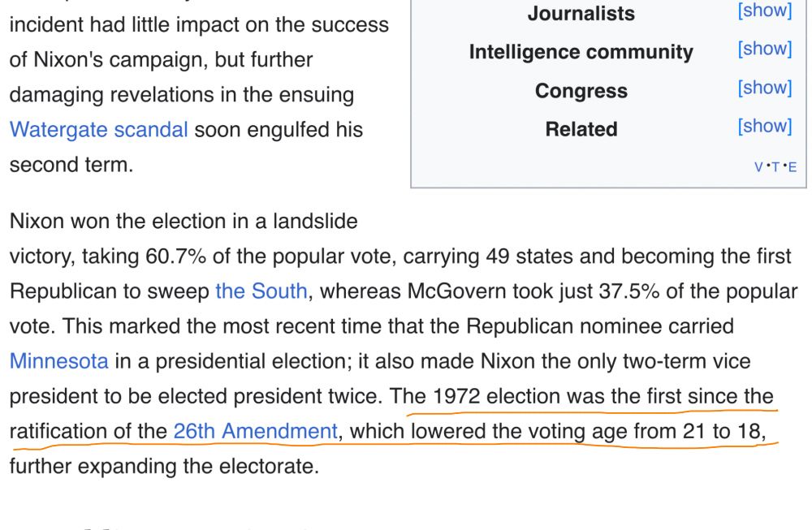Expand the Related row via show
The height and width of the screenshot is (530, 812).
[x=765, y=126]
